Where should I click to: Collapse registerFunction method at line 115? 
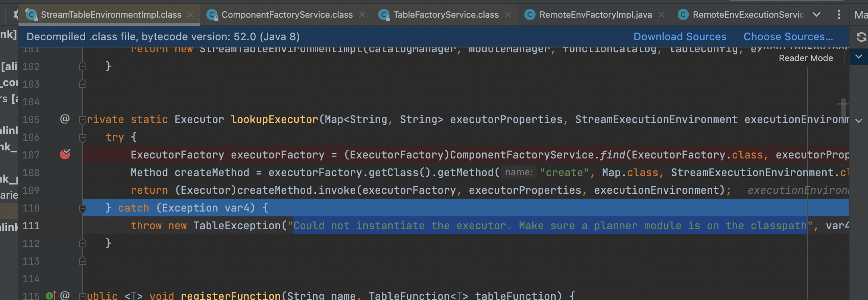coord(83,296)
